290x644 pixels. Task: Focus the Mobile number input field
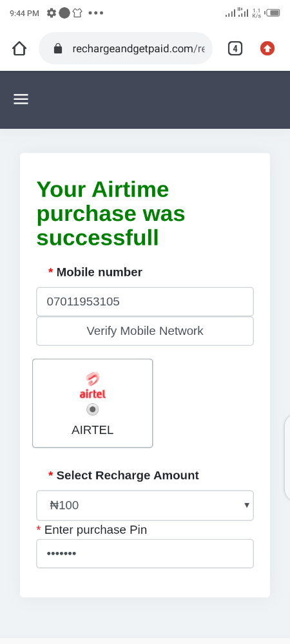coord(145,301)
